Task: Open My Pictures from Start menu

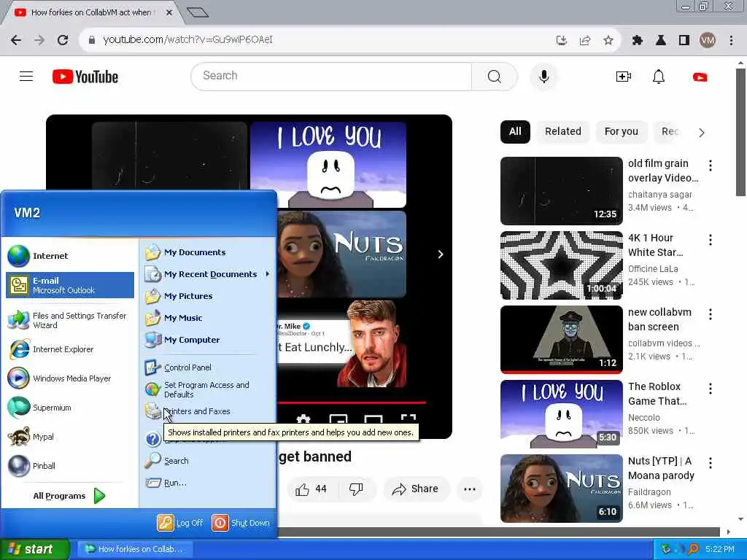Action: pyautogui.click(x=208, y=296)
